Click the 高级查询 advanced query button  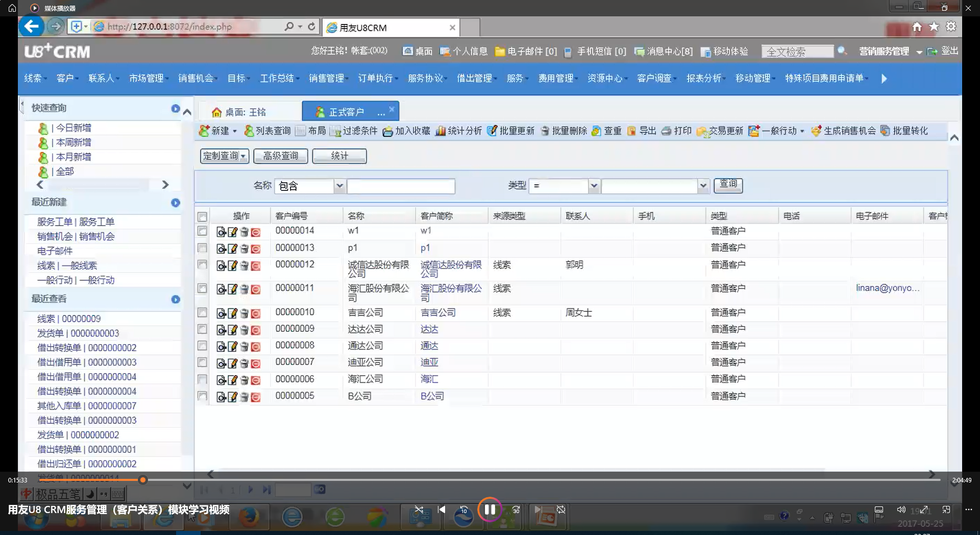(x=280, y=156)
